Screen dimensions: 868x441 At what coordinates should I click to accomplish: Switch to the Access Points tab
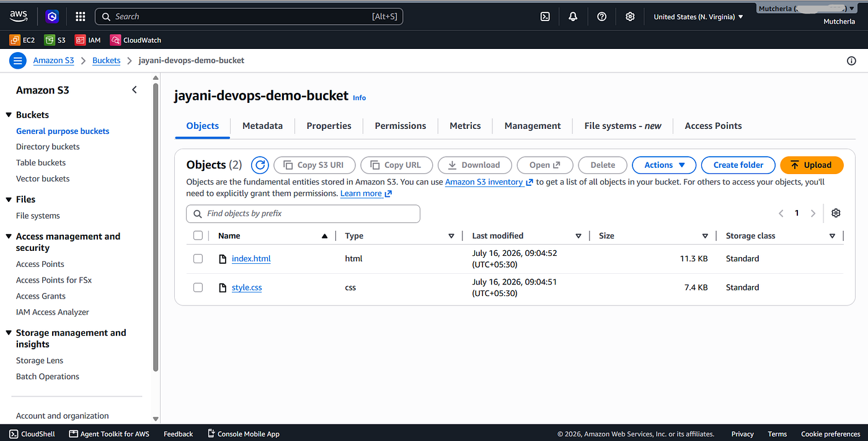coord(713,126)
